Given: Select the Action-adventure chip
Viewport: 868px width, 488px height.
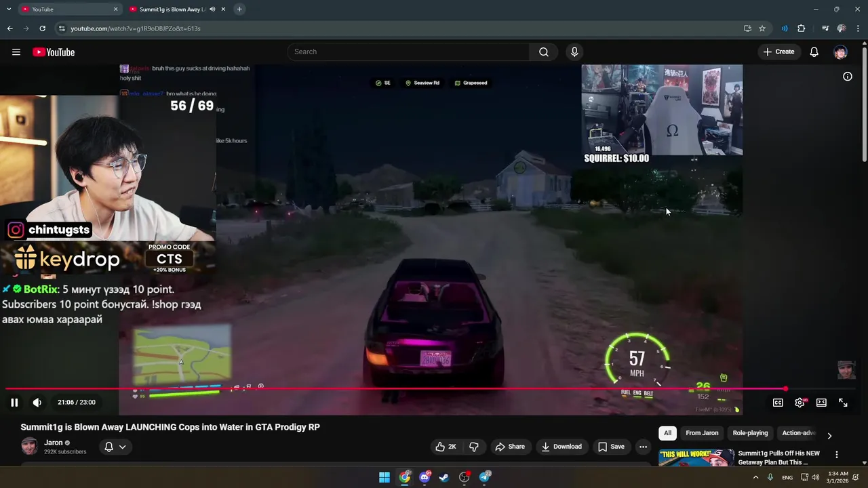Looking at the screenshot, I should [x=799, y=433].
